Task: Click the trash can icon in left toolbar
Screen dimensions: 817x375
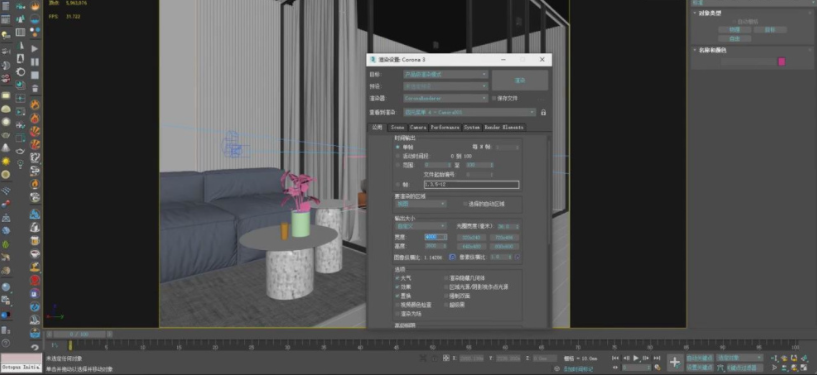Action: point(35,89)
